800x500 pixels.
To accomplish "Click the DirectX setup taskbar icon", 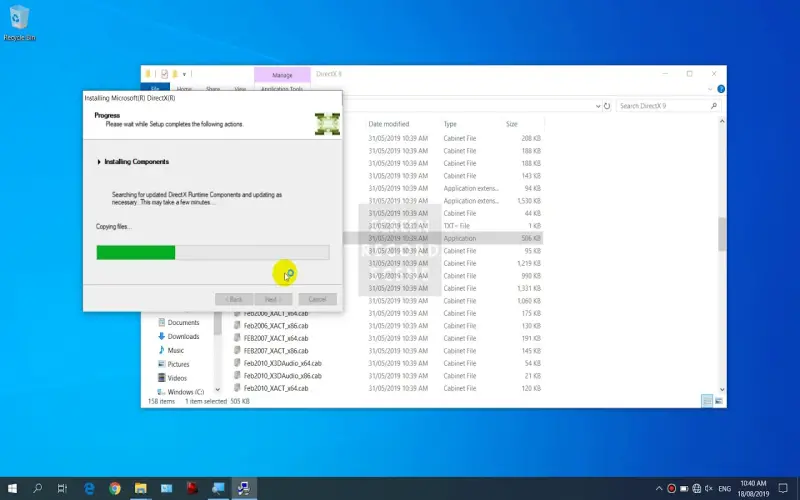I will pyautogui.click(x=244, y=488).
